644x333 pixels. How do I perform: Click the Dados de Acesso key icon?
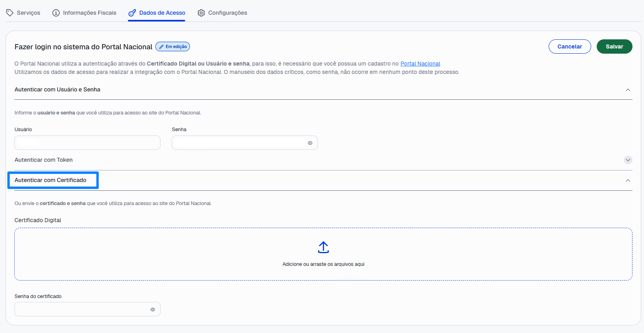click(132, 13)
